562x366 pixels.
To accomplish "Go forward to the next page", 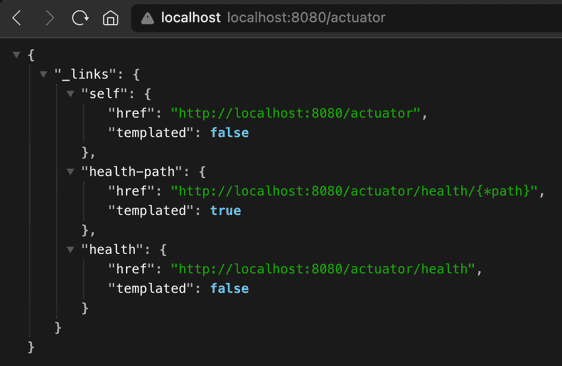I will pos(49,18).
